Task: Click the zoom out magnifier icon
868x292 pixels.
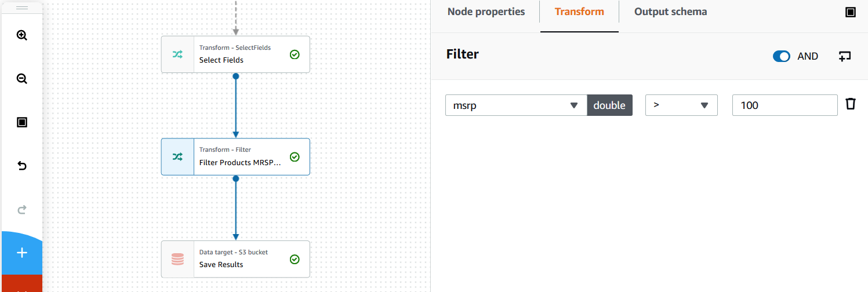Action: 22,79
